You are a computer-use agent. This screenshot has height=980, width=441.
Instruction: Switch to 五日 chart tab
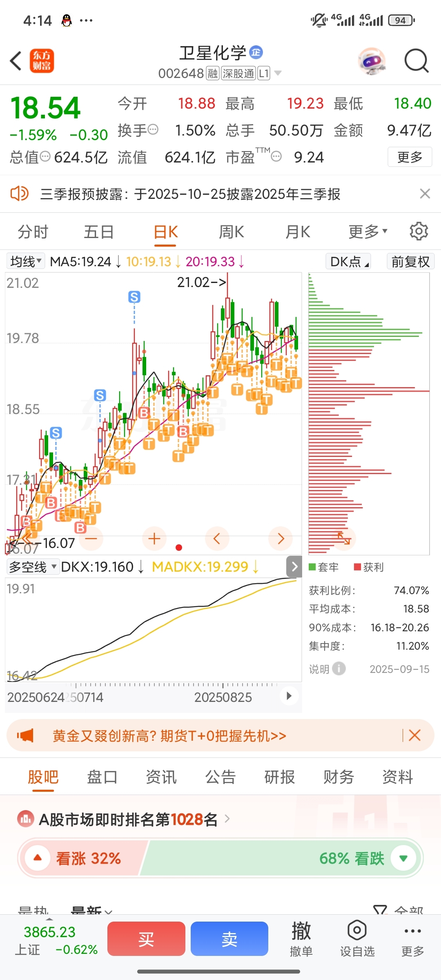[99, 232]
